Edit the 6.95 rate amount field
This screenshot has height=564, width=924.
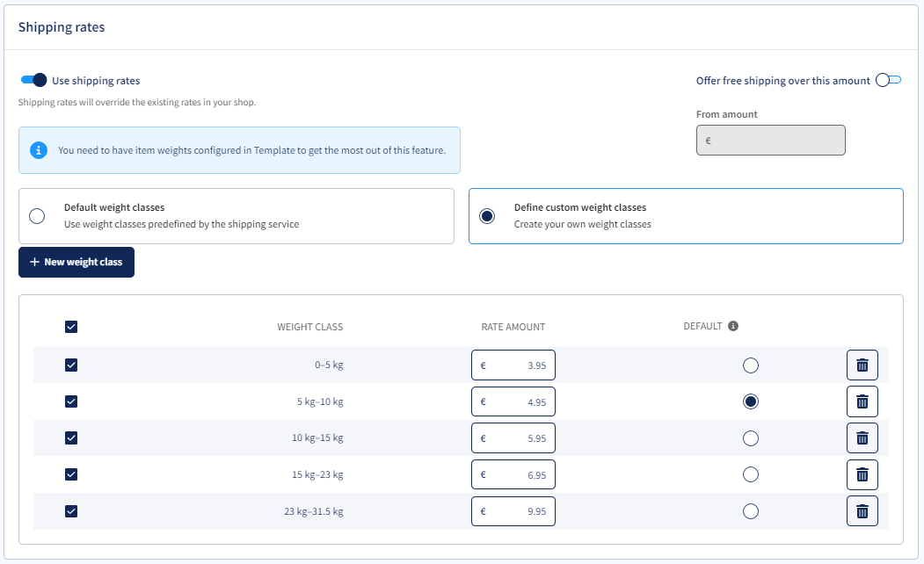click(513, 474)
